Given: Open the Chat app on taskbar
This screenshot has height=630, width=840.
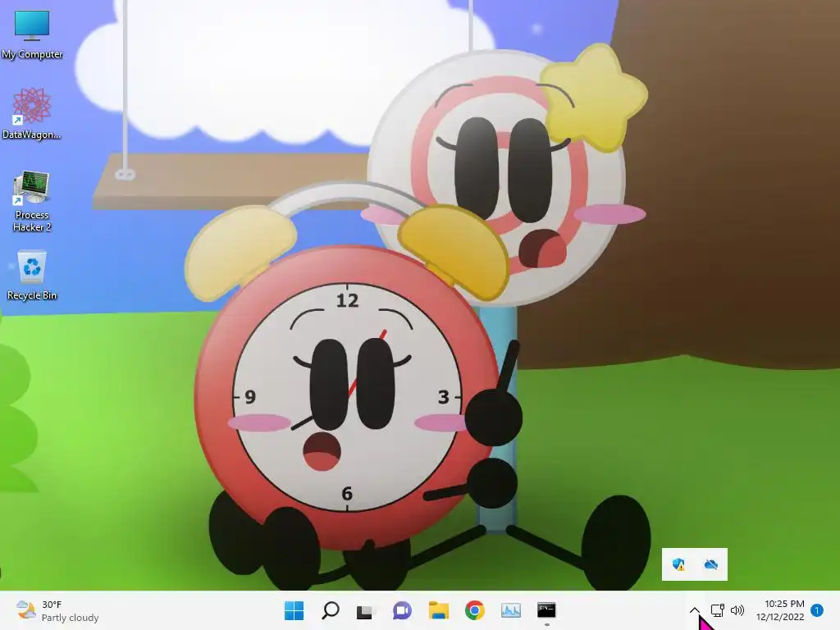Looking at the screenshot, I should 402,610.
